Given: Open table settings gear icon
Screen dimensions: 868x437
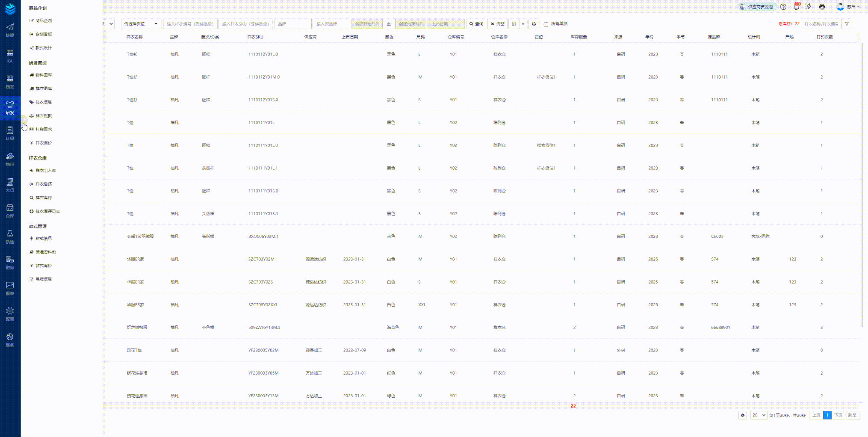Looking at the screenshot, I should pos(743,415).
